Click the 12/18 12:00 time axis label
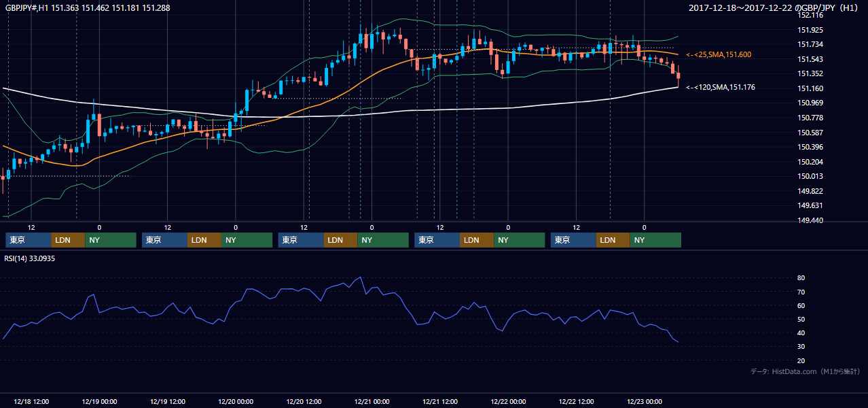Image resolution: width=868 pixels, height=408 pixels. click(x=31, y=401)
